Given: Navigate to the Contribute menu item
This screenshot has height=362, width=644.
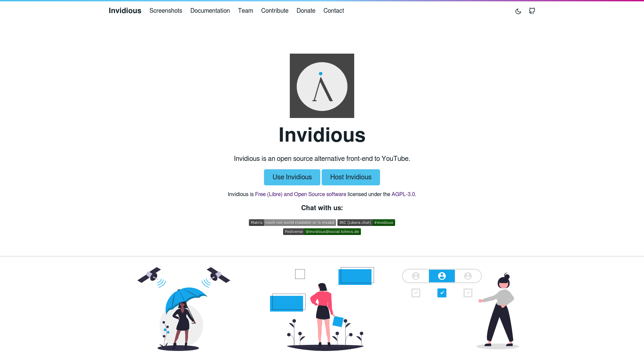Looking at the screenshot, I should point(275,11).
